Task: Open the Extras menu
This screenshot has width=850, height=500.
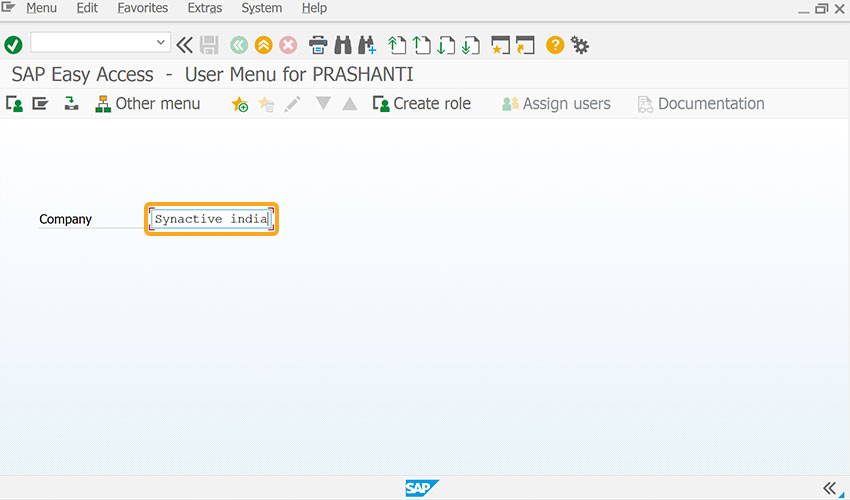Action: click(204, 8)
